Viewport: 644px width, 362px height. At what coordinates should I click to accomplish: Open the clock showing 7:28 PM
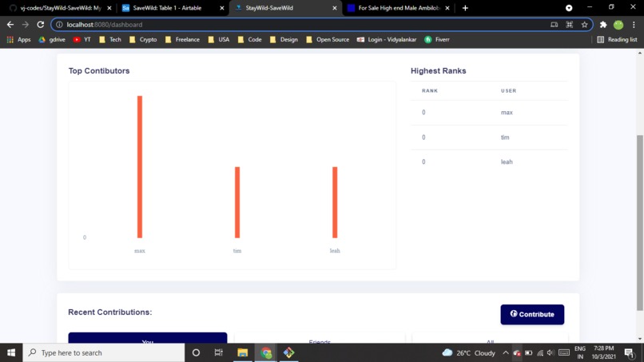pyautogui.click(x=604, y=352)
